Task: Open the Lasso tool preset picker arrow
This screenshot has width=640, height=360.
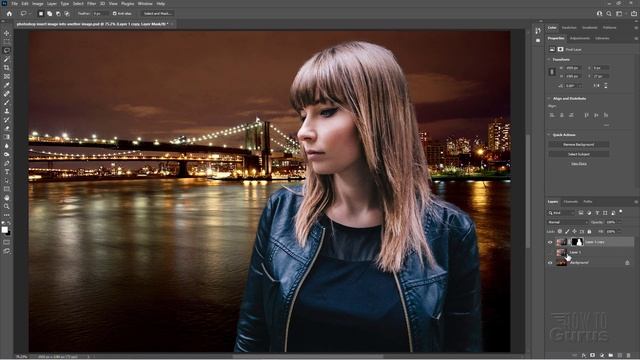Action: pos(29,13)
